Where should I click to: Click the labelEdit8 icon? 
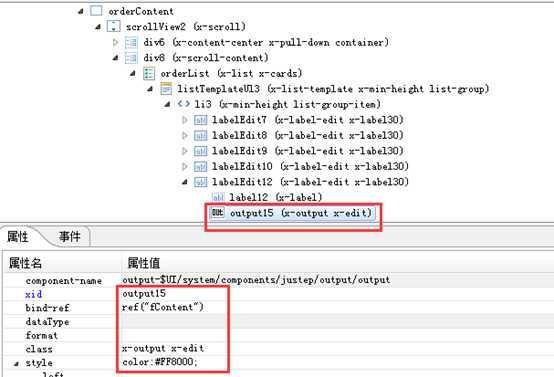(x=200, y=136)
